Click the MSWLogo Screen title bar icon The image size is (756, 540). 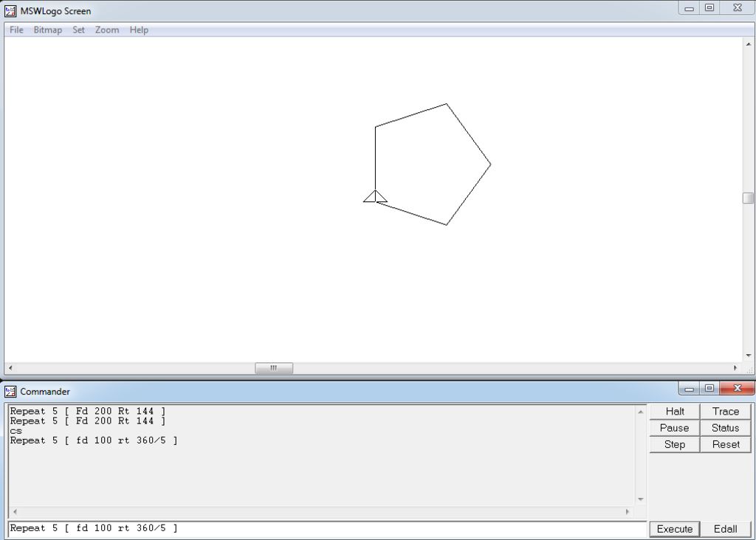tap(10, 10)
